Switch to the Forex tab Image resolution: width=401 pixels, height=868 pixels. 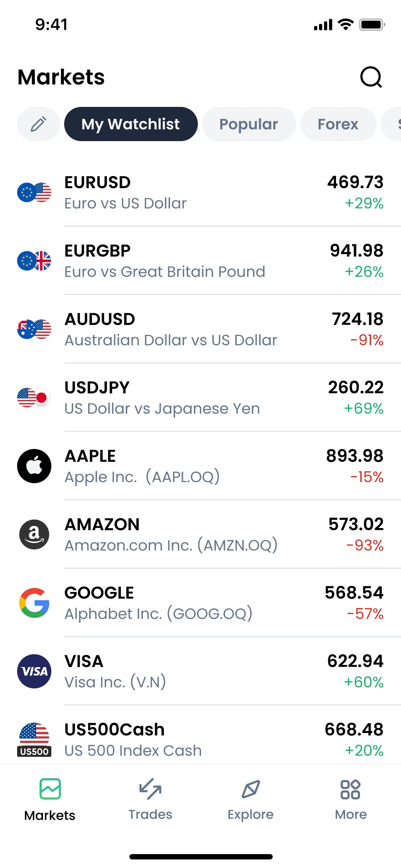coord(338,124)
